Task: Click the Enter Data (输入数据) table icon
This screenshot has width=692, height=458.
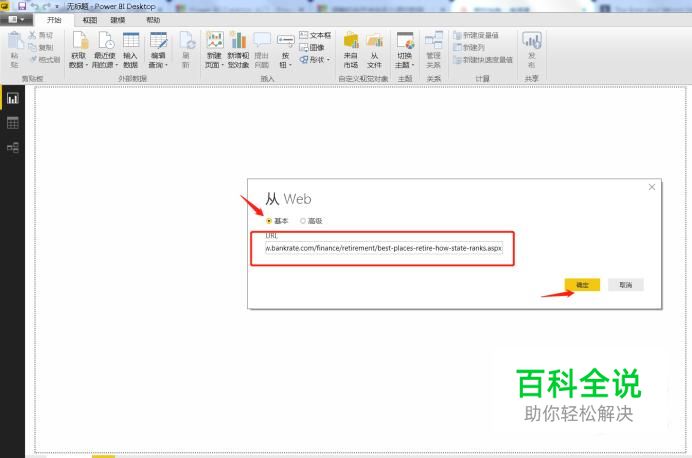Action: 131,41
